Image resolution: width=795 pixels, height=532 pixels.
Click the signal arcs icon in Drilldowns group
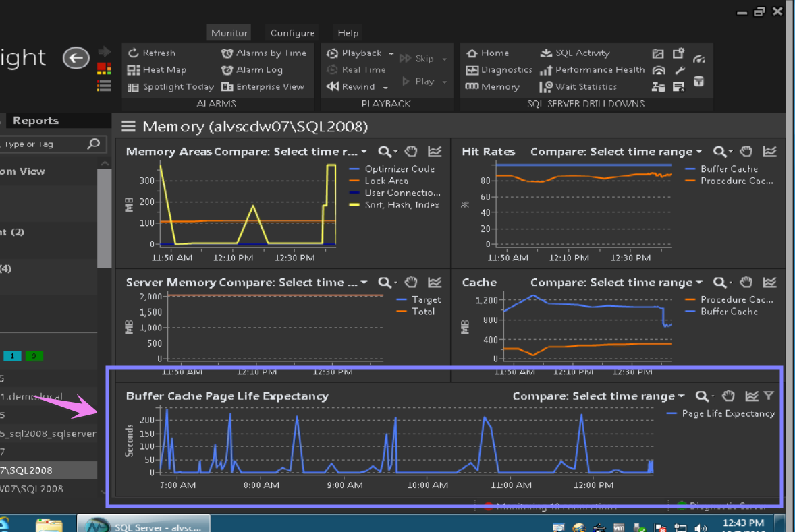(x=659, y=70)
